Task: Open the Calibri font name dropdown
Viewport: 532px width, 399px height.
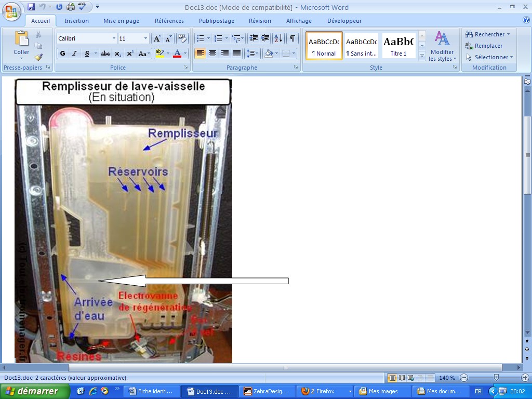Action: (114, 38)
